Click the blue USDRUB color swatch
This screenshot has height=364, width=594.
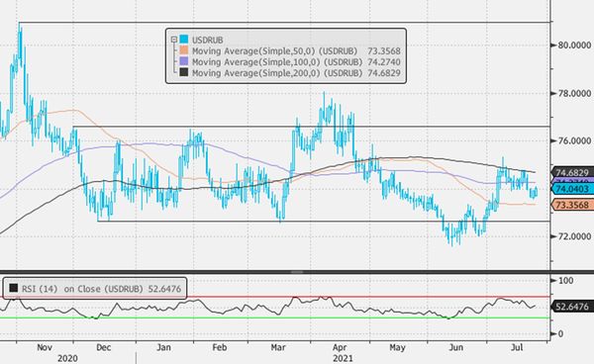(x=184, y=40)
